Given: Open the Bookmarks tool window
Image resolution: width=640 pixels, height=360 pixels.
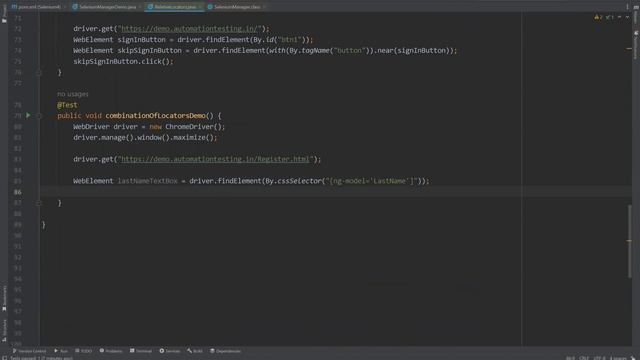Looking at the screenshot, I should click(x=4, y=298).
